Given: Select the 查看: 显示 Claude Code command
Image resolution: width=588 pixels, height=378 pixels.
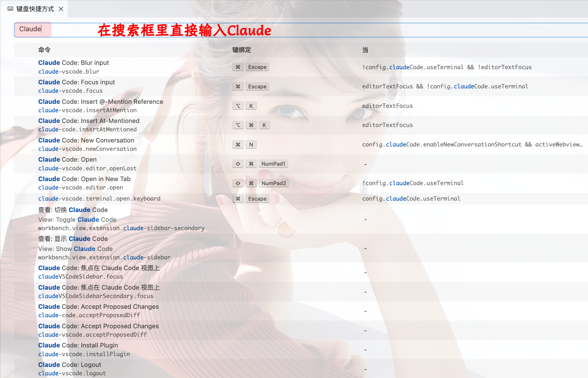Looking at the screenshot, I should [x=73, y=239].
